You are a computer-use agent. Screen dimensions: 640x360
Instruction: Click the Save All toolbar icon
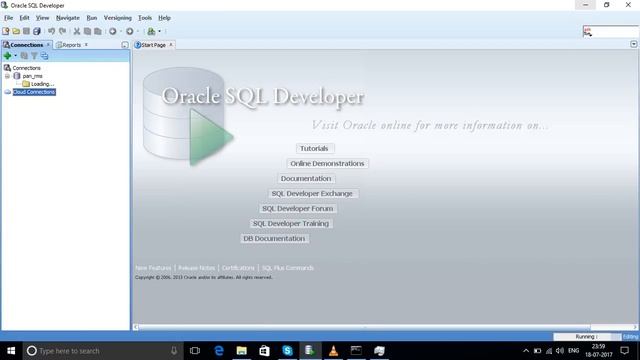[x=37, y=31]
